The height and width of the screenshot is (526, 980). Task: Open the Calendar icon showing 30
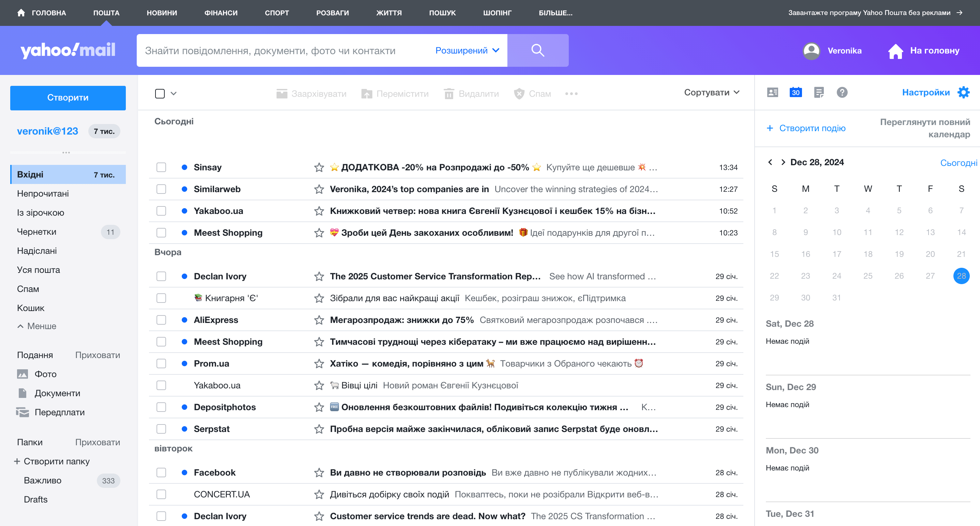796,92
